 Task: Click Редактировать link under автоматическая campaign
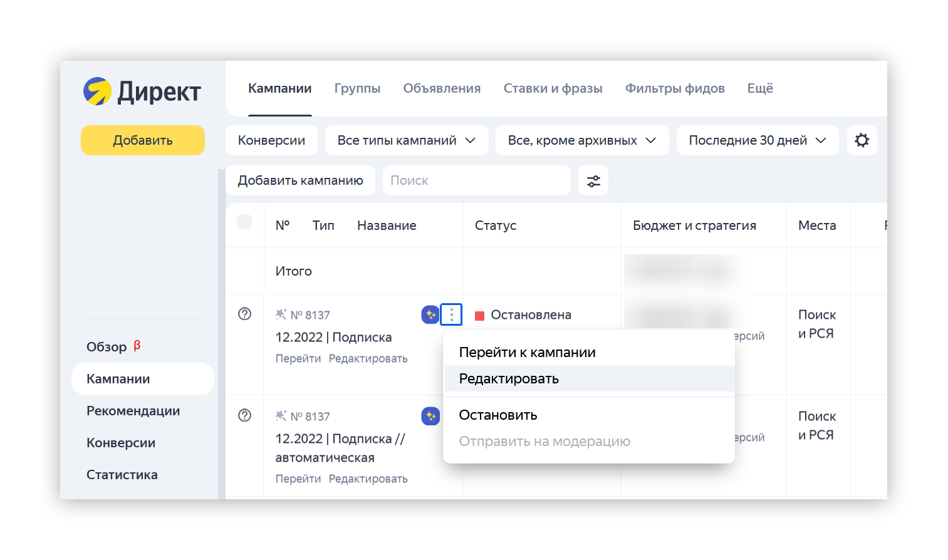coord(368,479)
